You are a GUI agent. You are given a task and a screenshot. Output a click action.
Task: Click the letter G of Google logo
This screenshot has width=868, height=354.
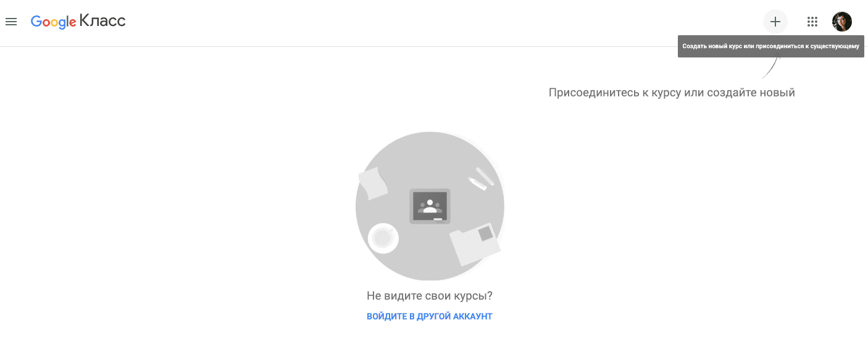click(36, 22)
